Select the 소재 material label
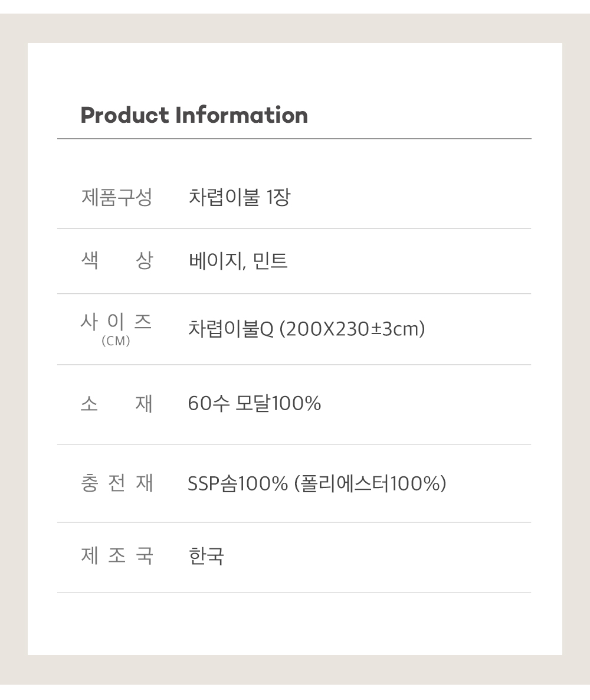 (x=117, y=404)
